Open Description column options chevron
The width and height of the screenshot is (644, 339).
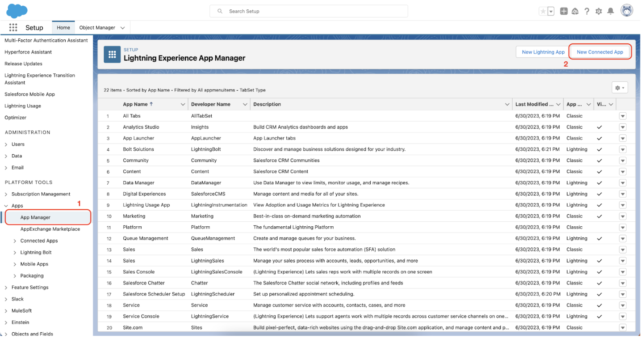(x=507, y=104)
